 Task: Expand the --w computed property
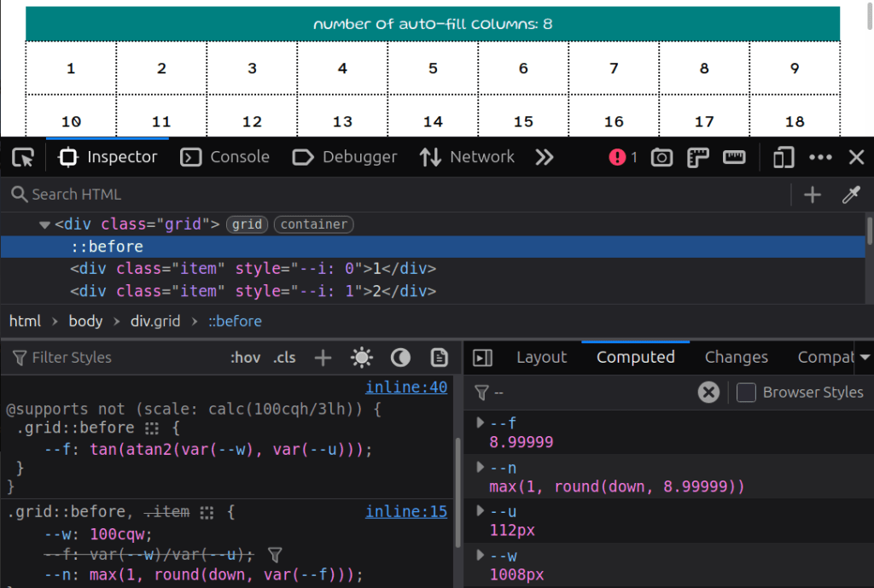click(480, 555)
